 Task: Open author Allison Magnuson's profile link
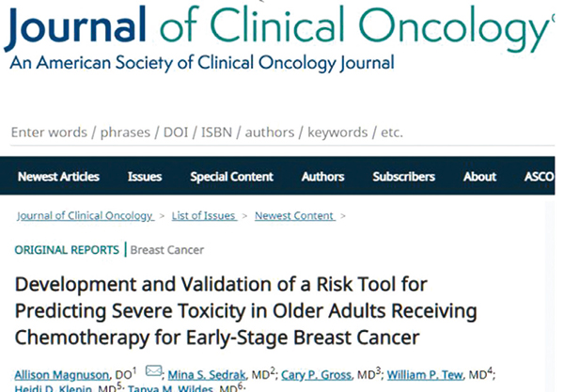tap(61, 375)
